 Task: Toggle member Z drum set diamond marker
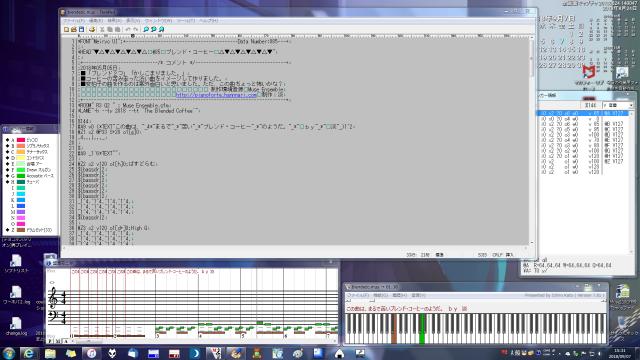point(7,230)
